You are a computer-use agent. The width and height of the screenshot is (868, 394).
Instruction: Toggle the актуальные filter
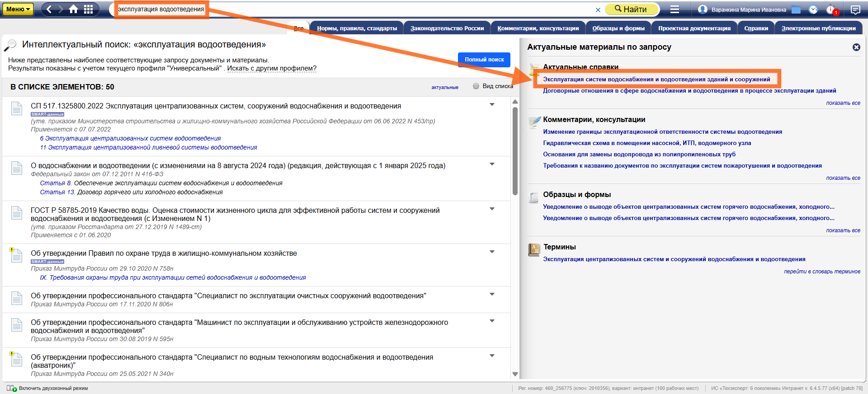[445, 87]
